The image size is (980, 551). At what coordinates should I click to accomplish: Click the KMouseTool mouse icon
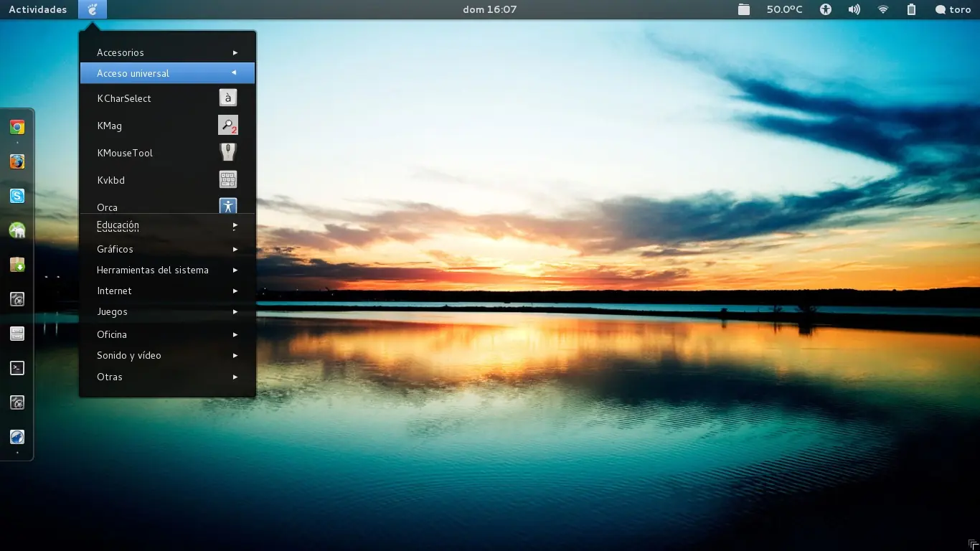coord(228,153)
